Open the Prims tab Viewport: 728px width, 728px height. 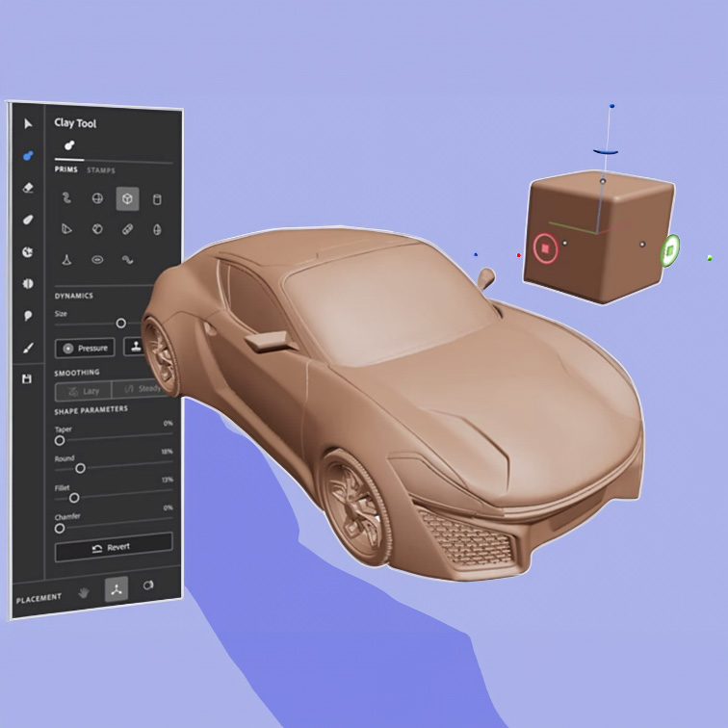[x=65, y=170]
